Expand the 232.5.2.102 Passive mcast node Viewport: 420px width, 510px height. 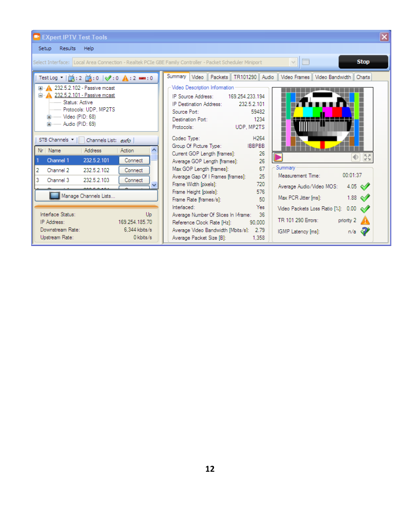click(x=41, y=88)
